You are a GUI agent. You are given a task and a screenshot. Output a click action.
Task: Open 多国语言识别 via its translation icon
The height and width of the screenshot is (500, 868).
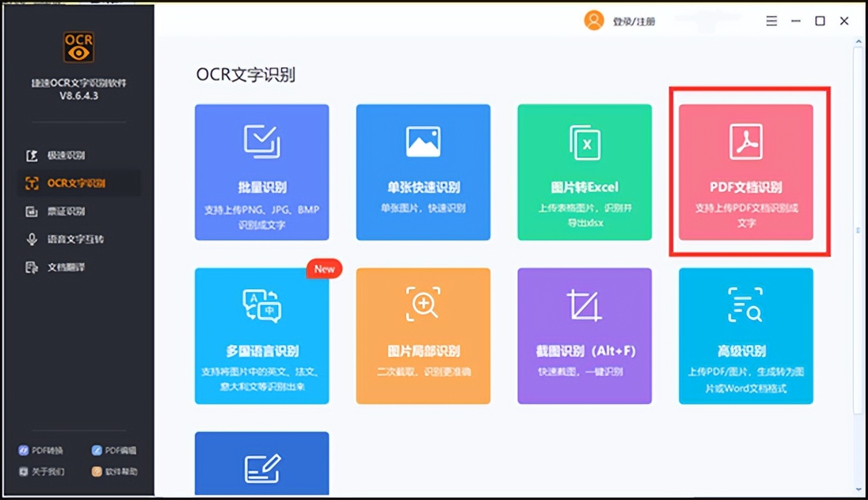(x=262, y=305)
